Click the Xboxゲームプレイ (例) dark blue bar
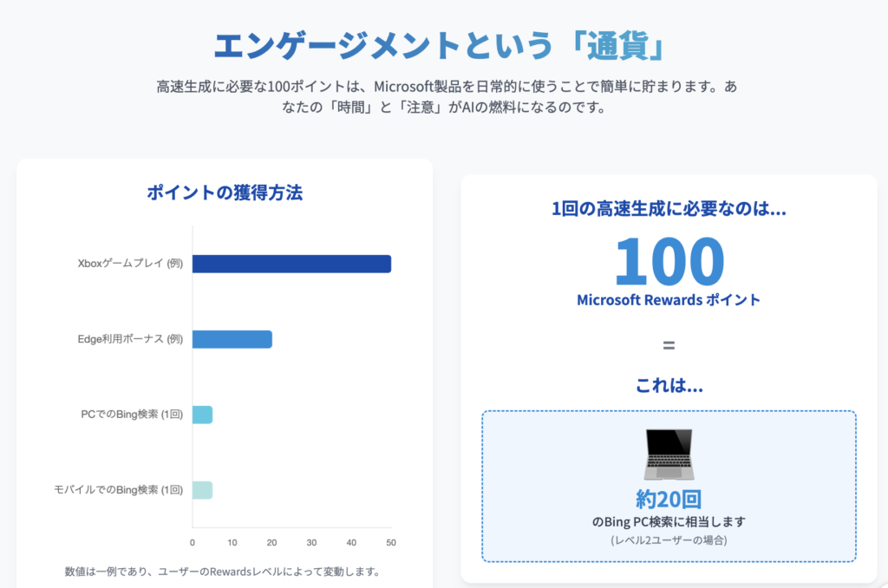This screenshot has height=588, width=888. click(x=291, y=264)
